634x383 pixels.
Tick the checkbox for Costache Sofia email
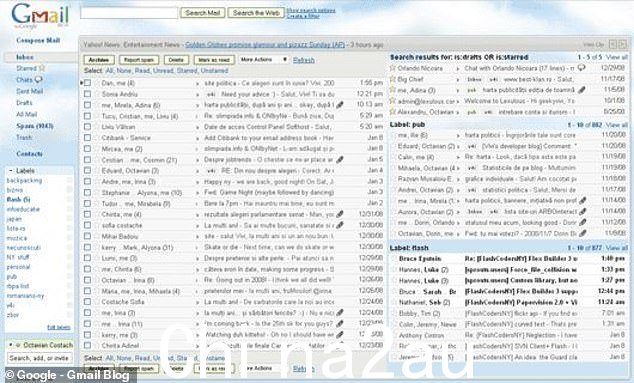[x=87, y=302]
